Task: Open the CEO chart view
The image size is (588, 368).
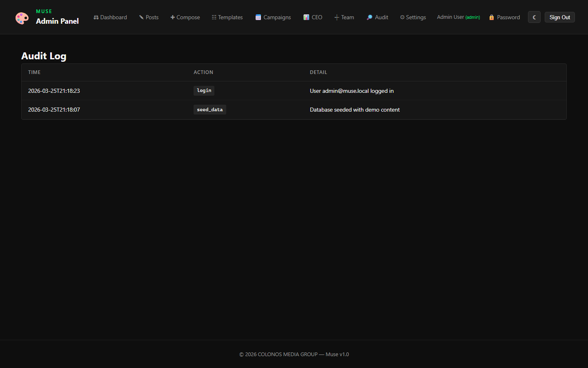Action: pyautogui.click(x=313, y=17)
